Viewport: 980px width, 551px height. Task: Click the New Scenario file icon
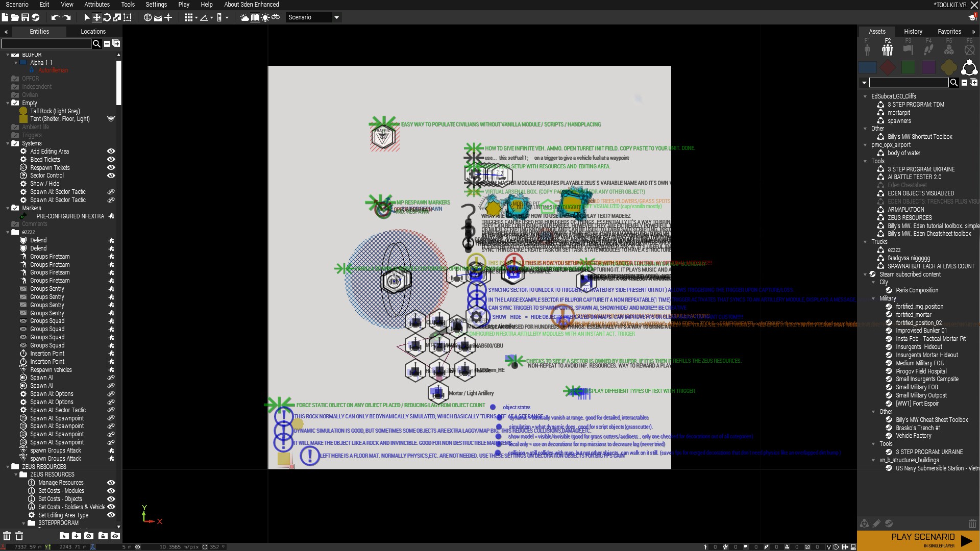point(5,17)
